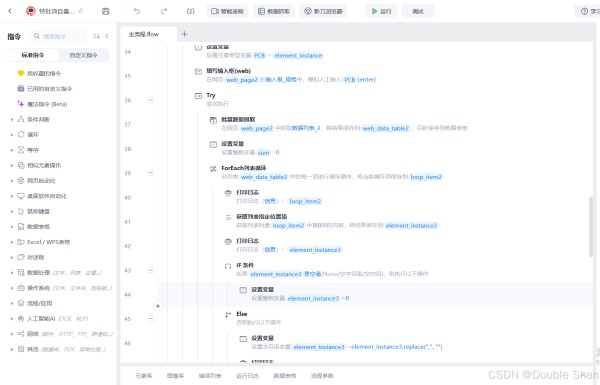600x385 pixels.
Task: Click the ForEach列表循环 step icon
Action: point(213,168)
